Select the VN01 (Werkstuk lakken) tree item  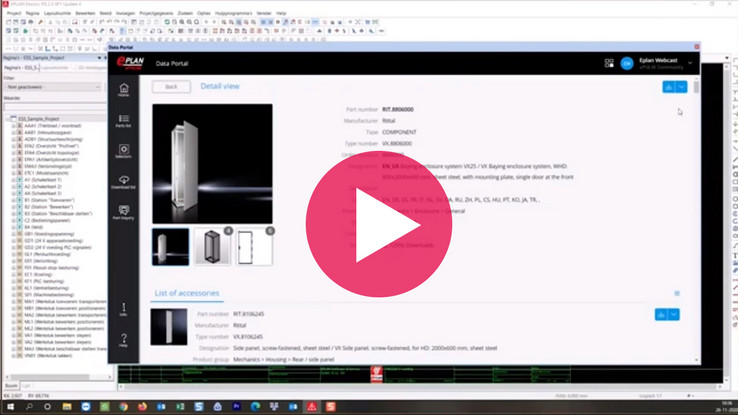[48, 356]
